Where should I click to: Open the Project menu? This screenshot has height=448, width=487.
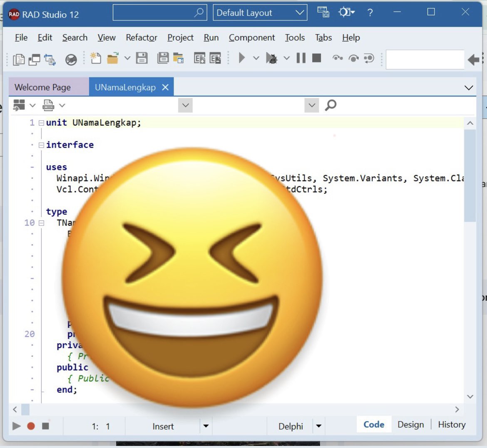[181, 37]
